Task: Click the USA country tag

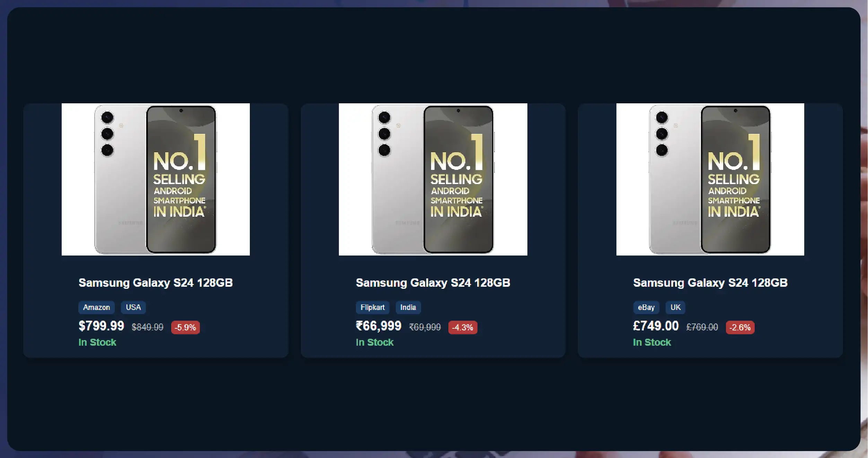Action: [133, 307]
